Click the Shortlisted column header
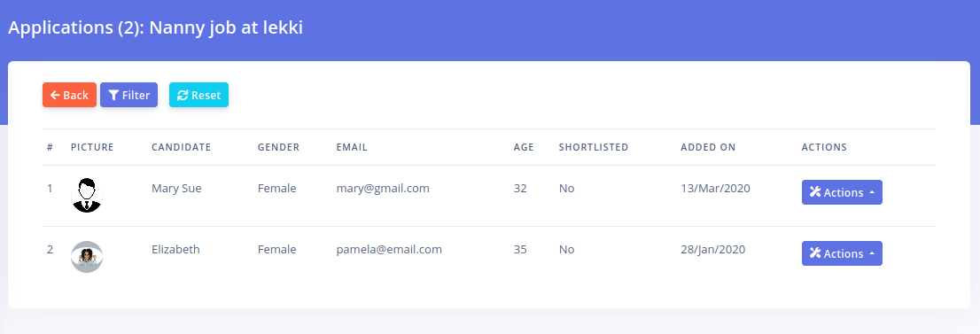Screen dimensions: 980x334 [593, 148]
